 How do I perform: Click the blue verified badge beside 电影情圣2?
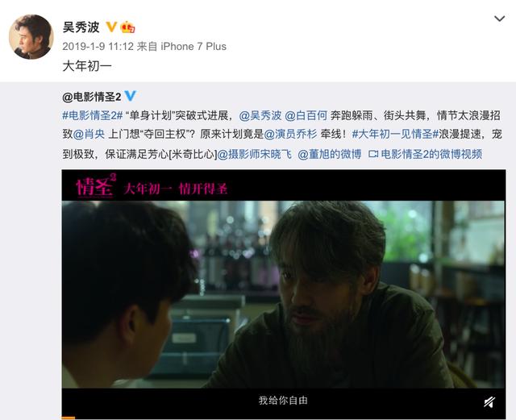click(131, 96)
